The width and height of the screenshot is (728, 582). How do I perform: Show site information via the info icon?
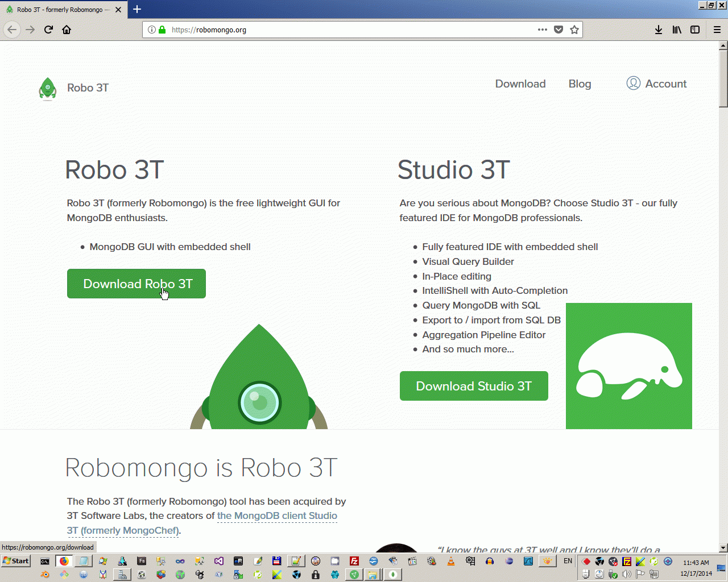(x=151, y=30)
